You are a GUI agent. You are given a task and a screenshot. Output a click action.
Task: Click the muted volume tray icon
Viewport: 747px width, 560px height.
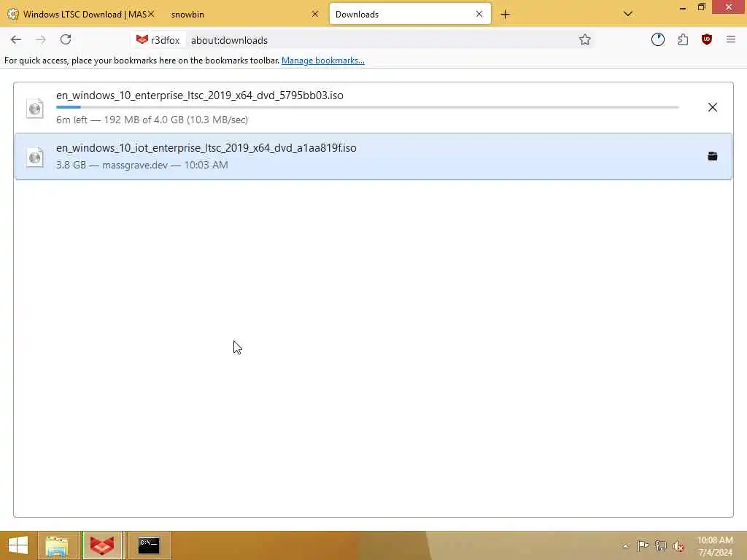point(678,546)
